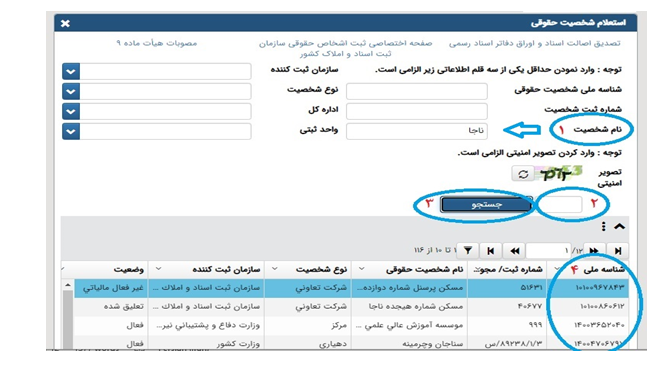The image size is (668, 377).
Task: Select the row مسکن شماره هیجده ناجا
Action: pos(351,307)
